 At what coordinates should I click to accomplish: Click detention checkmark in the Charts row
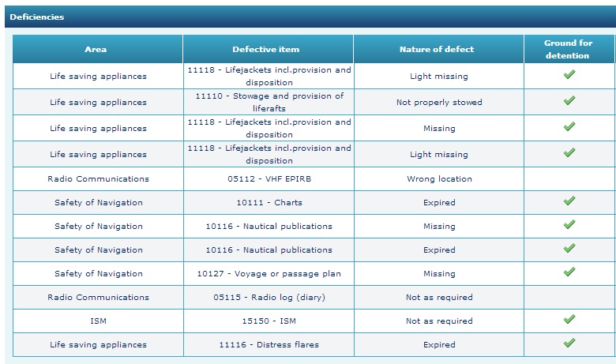coord(569,201)
